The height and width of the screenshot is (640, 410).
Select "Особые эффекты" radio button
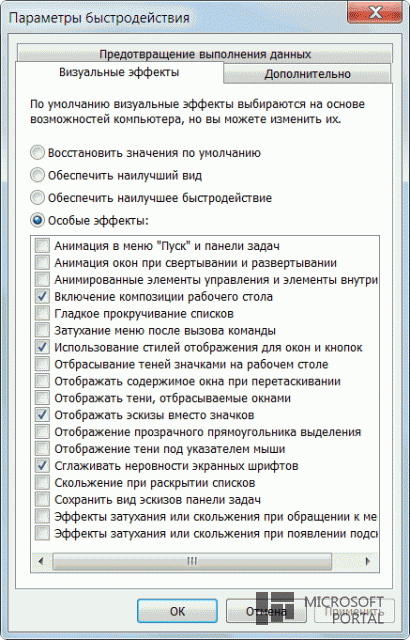click(37, 220)
